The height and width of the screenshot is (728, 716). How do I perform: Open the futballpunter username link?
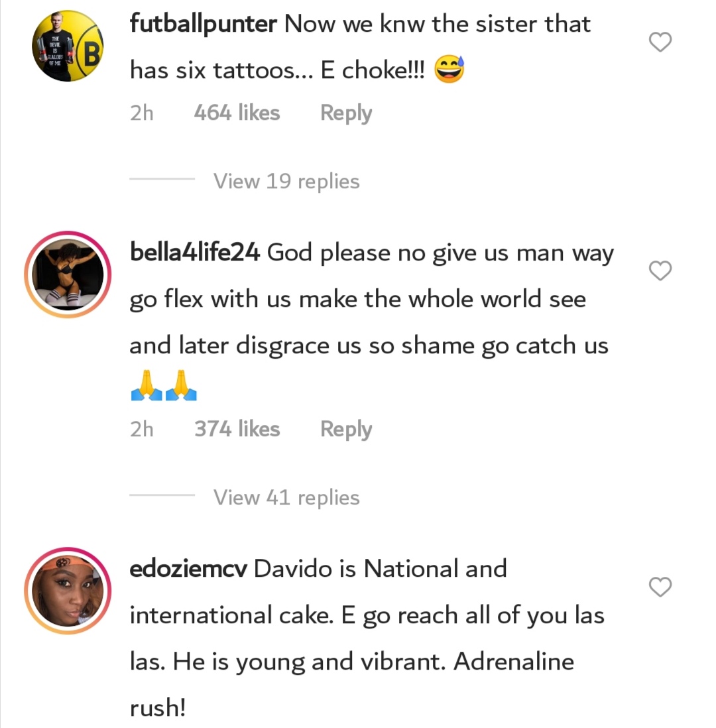[x=203, y=25]
